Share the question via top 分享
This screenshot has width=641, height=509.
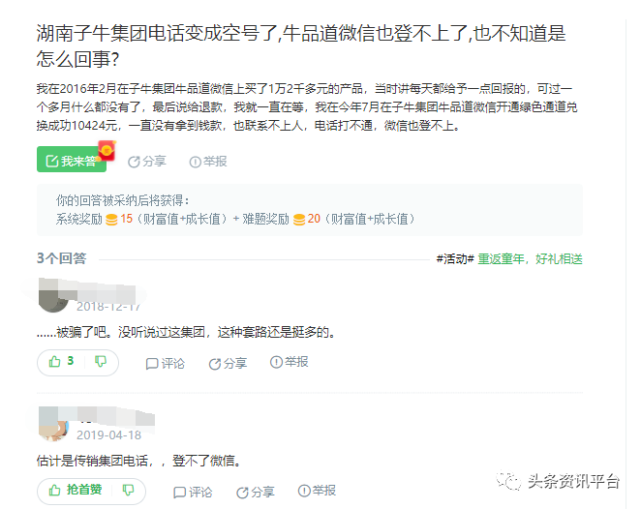pos(147,161)
